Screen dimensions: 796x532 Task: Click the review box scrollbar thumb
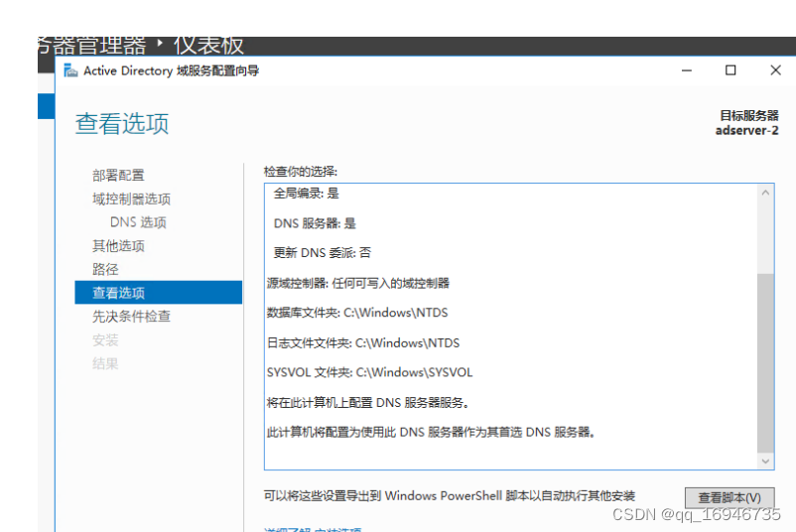(765, 363)
